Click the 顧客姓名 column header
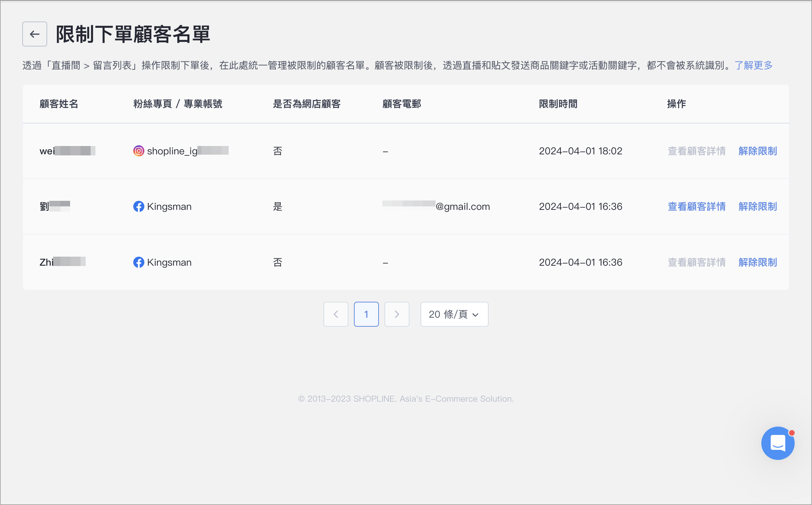 coord(59,104)
